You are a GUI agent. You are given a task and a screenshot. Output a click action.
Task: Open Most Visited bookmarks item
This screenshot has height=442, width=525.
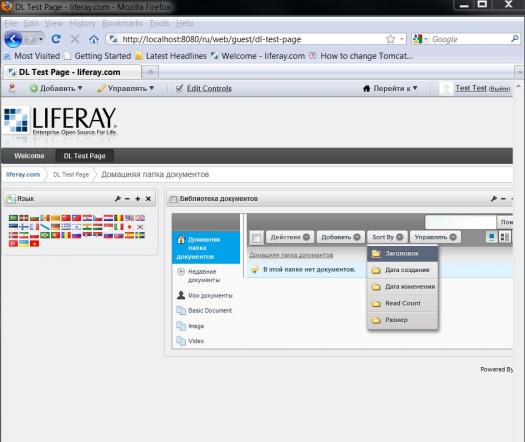pos(32,56)
